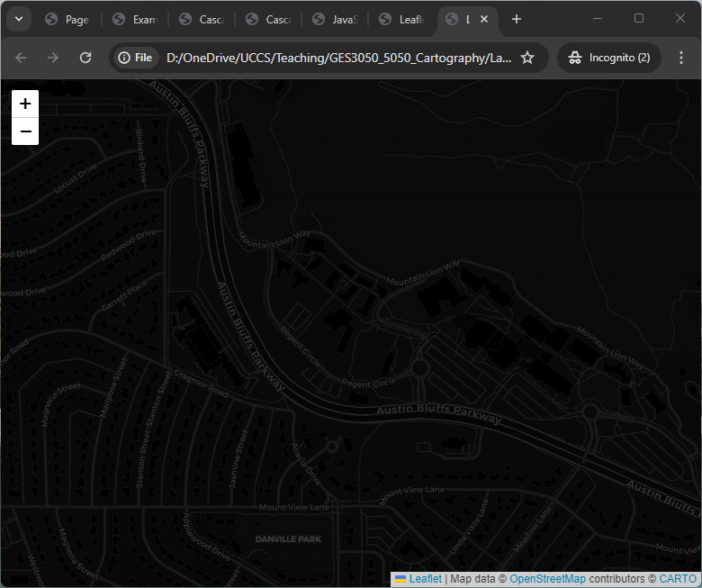Open the OpenStreetMap attribution link
The width and height of the screenshot is (702, 588).
click(547, 579)
